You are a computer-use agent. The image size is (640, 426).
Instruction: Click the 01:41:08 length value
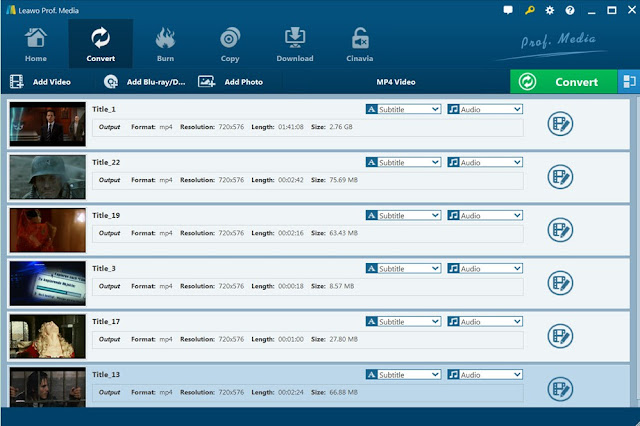click(x=291, y=127)
